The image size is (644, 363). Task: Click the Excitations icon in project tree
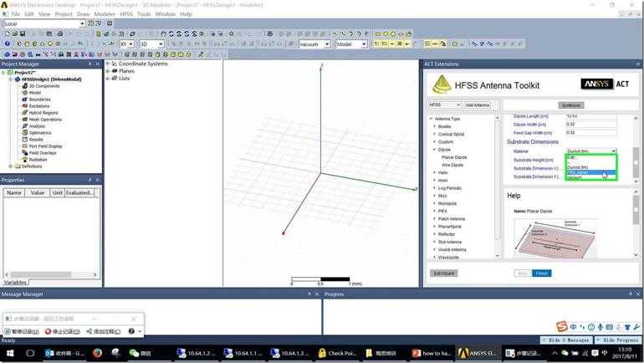pyautogui.click(x=24, y=106)
